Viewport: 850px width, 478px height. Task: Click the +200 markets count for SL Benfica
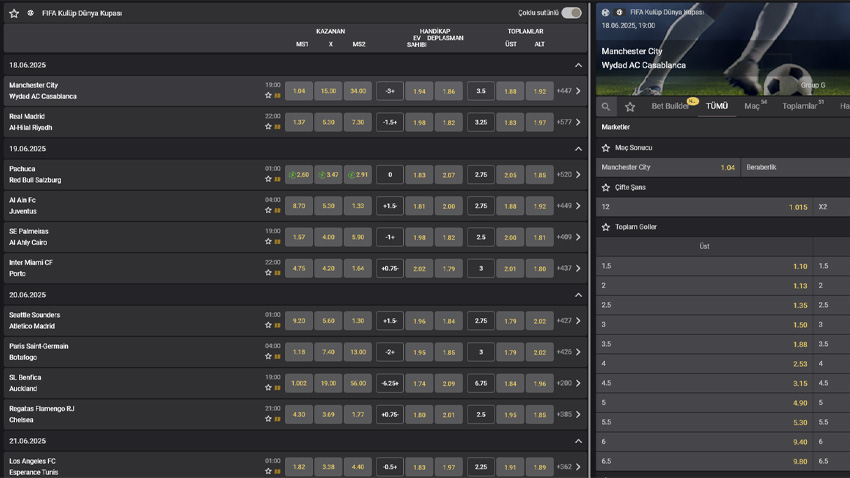pos(564,383)
